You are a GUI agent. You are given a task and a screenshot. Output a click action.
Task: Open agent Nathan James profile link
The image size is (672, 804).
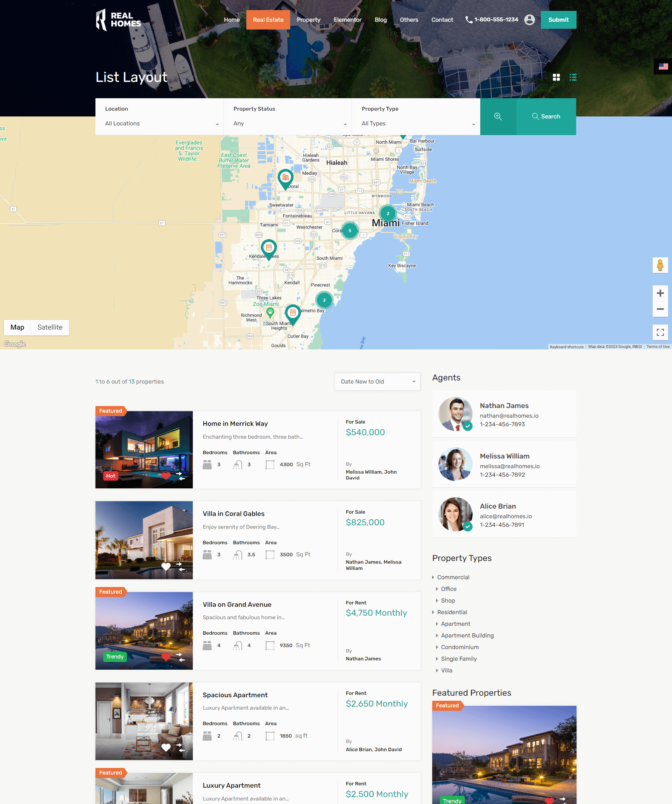coord(504,406)
